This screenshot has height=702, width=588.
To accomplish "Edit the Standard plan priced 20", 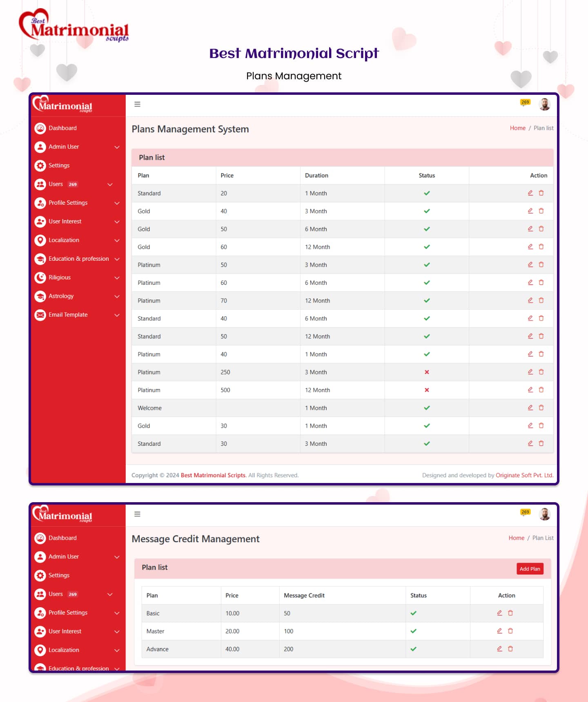I will click(x=530, y=193).
